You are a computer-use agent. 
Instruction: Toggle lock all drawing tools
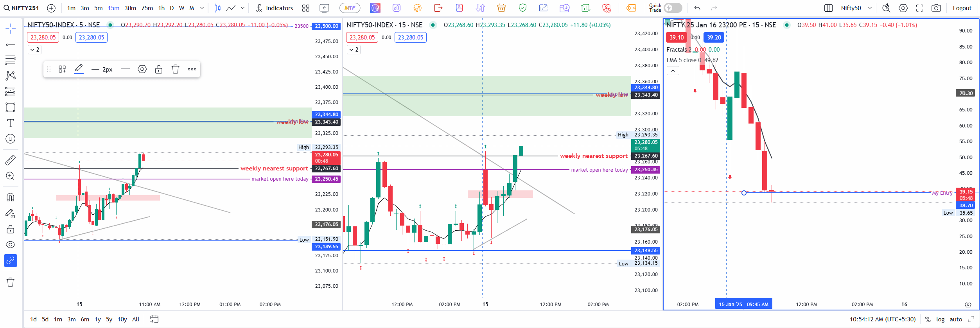point(11,229)
